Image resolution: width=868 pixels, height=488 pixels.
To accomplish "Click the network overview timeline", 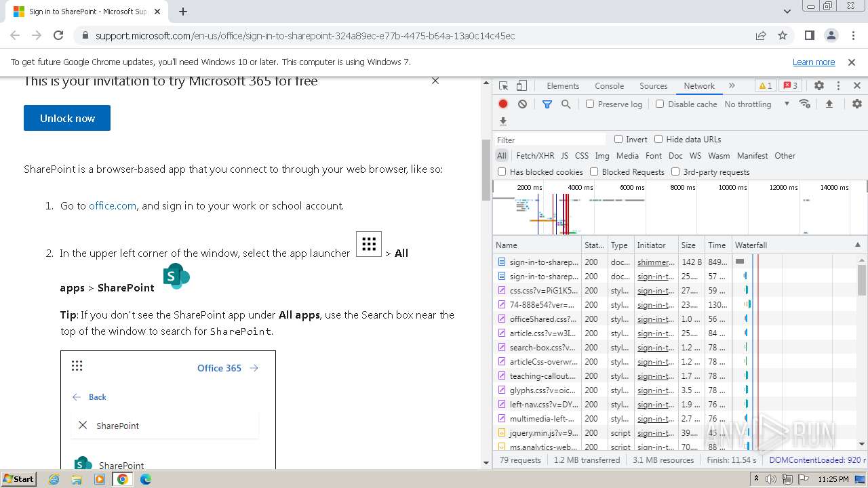I will [x=679, y=207].
